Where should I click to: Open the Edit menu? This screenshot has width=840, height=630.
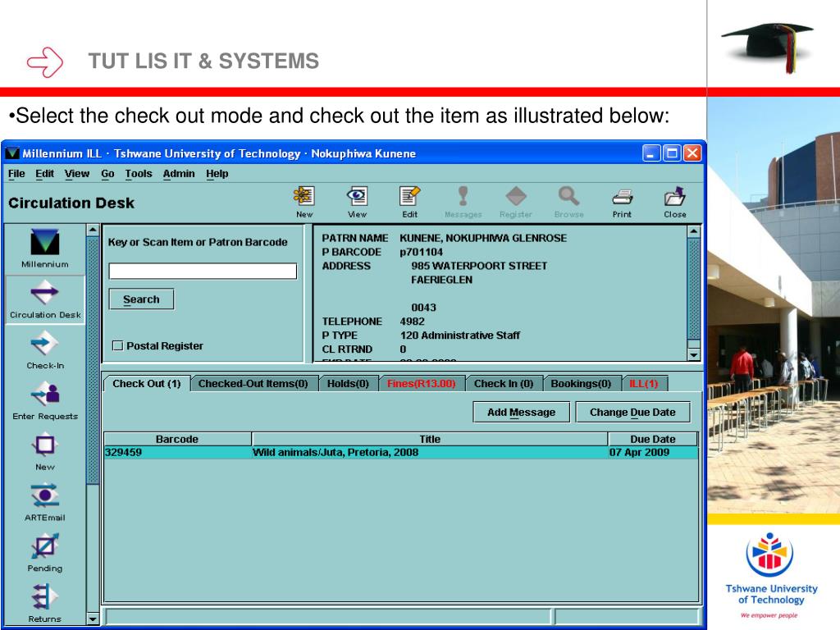point(44,174)
